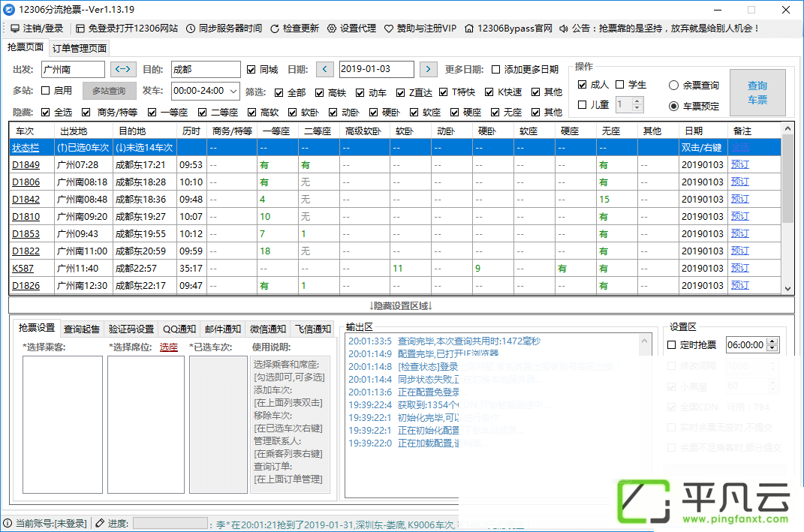Click the 隐藏设置区域 collapse bar
Image resolution: width=804 pixels, height=532 pixels.
(402, 306)
